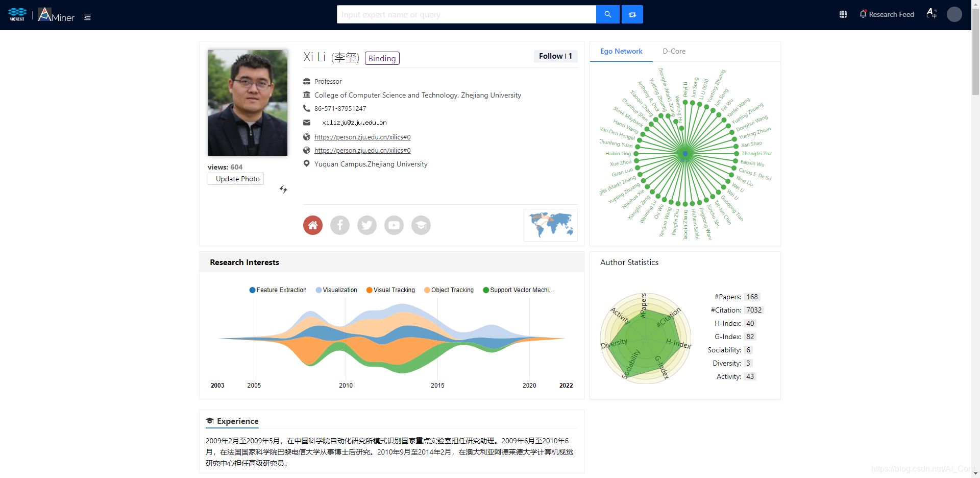This screenshot has width=980, height=478.
Task: Toggle Visualization legend item
Action: (x=336, y=290)
